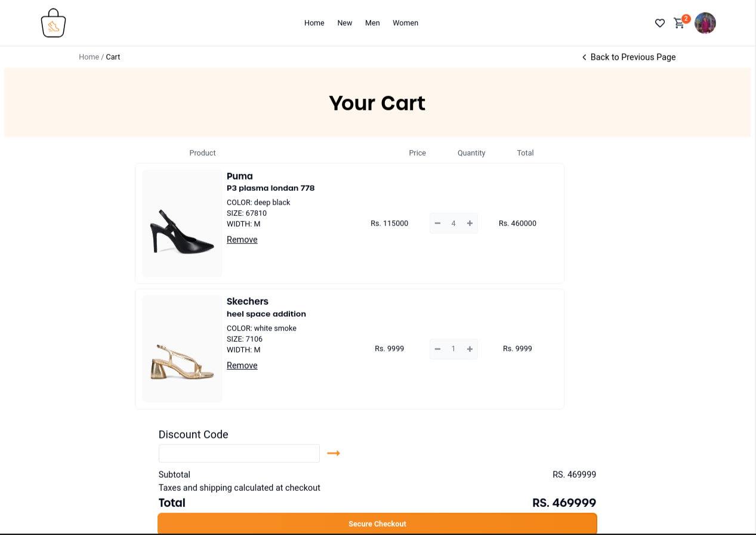Focus the Discount Code input field
This screenshot has width=756, height=535.
point(239,453)
